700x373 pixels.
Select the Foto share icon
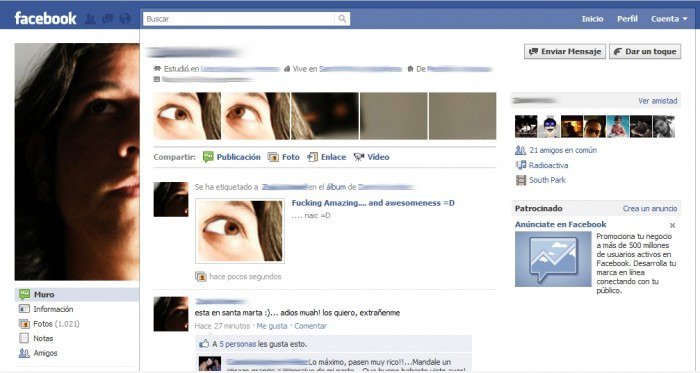[273, 157]
